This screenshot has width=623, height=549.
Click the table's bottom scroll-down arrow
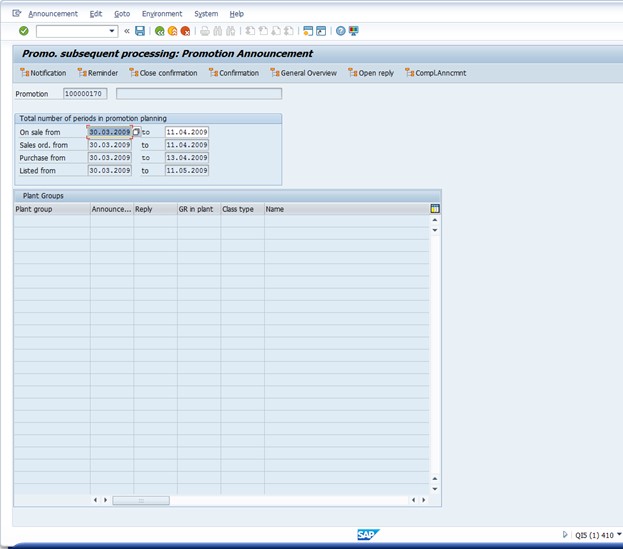(435, 489)
